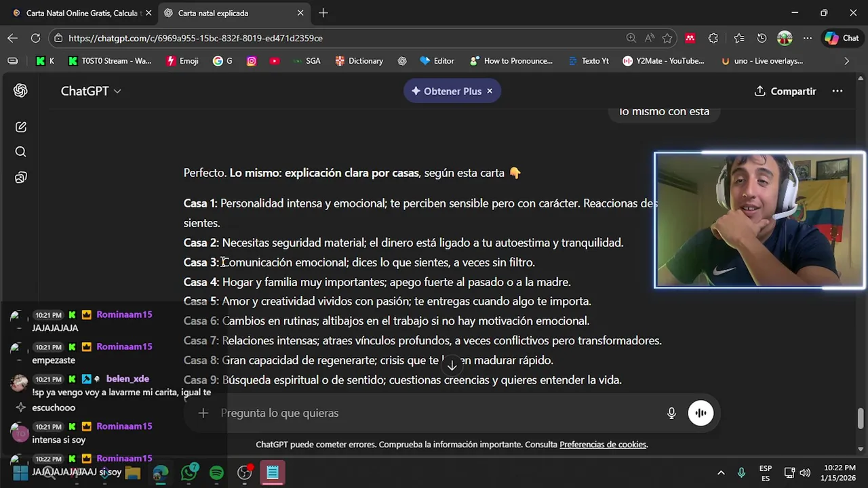This screenshot has width=868, height=488.
Task: Expand the ChatGPT model selector dropdown
Action: [91, 91]
